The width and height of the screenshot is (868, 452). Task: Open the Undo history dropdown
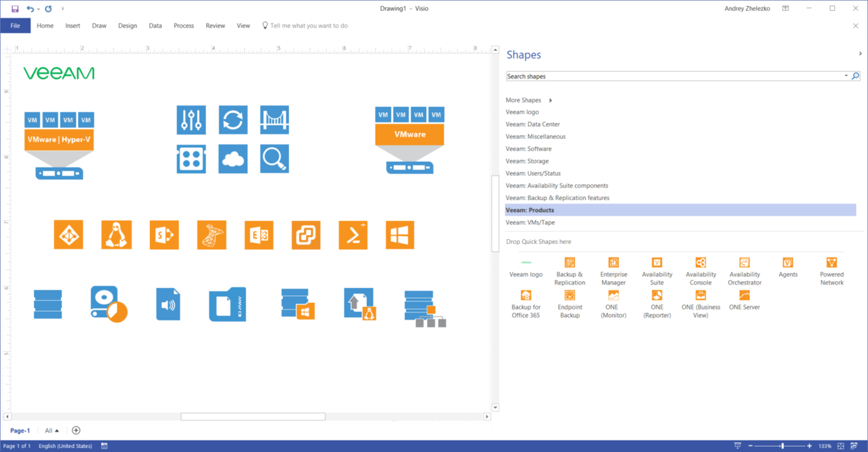click(38, 8)
